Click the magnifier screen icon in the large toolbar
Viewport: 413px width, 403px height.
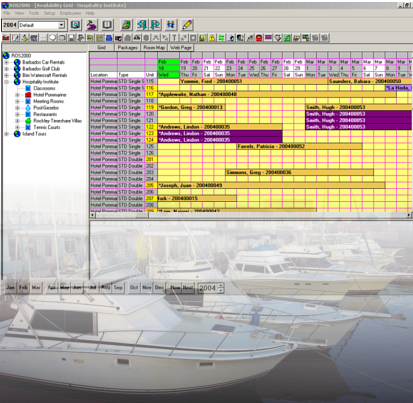(x=75, y=25)
